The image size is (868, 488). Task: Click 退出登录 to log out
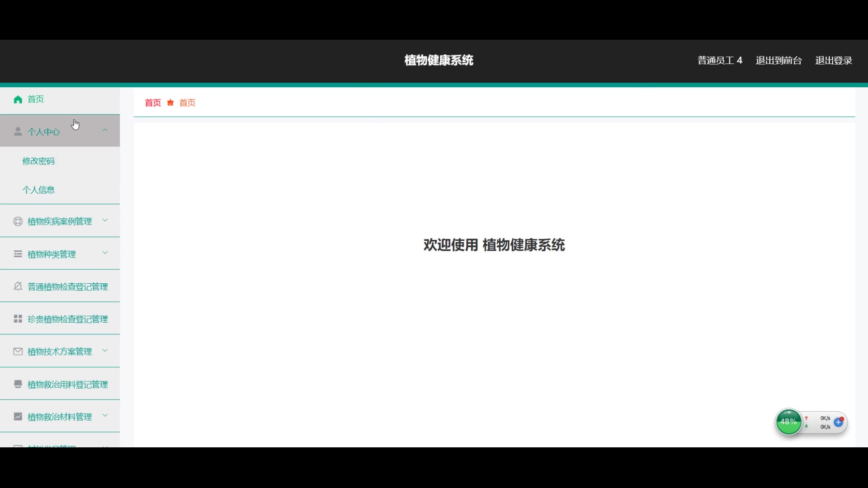[x=834, y=61]
